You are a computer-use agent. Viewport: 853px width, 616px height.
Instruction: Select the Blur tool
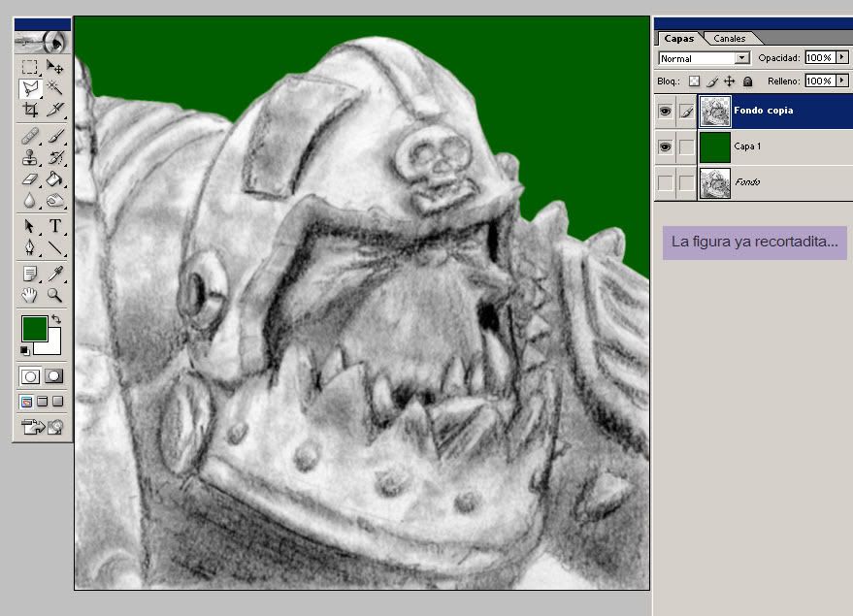point(29,201)
